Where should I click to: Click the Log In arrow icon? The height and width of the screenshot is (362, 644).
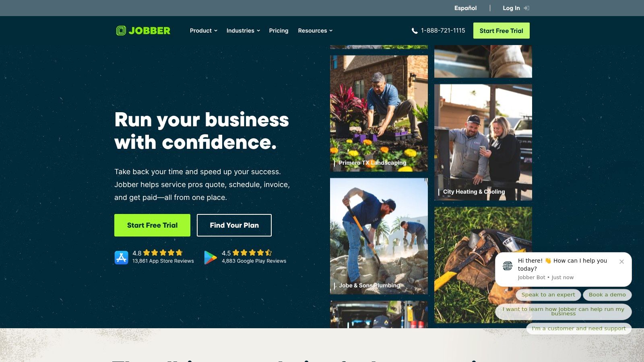[526, 8]
